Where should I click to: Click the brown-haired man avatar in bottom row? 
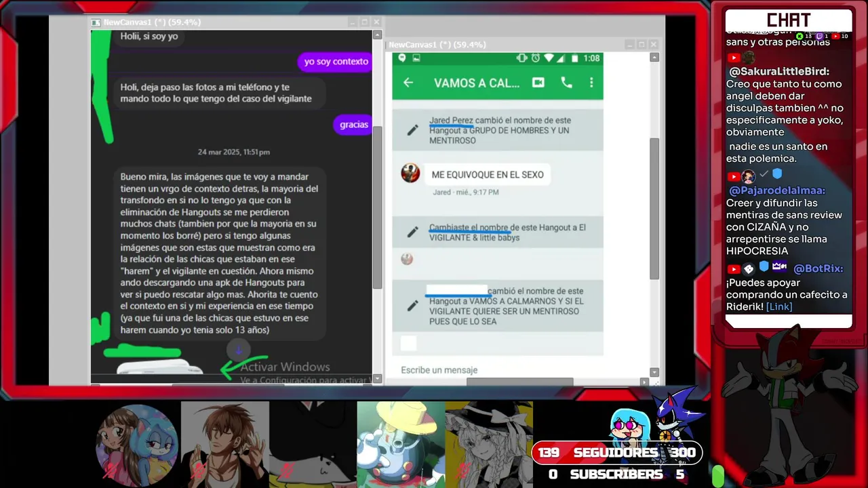(x=225, y=444)
